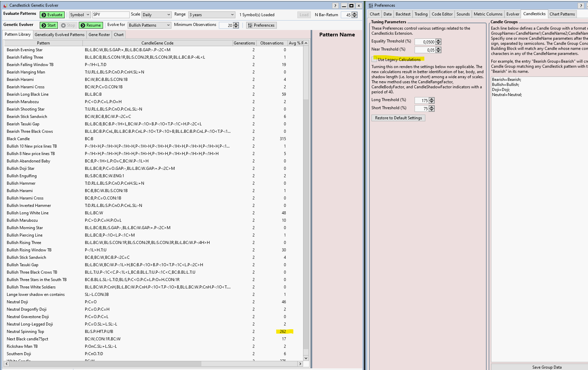The width and height of the screenshot is (588, 370).
Task: Click the pattern list scroll-down arrow
Action: 306,358
